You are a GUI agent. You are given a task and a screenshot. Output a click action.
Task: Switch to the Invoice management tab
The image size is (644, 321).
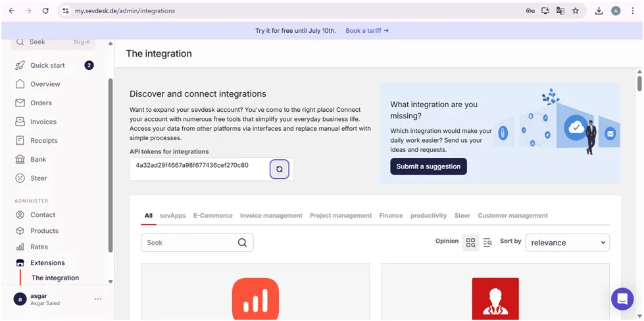(271, 216)
